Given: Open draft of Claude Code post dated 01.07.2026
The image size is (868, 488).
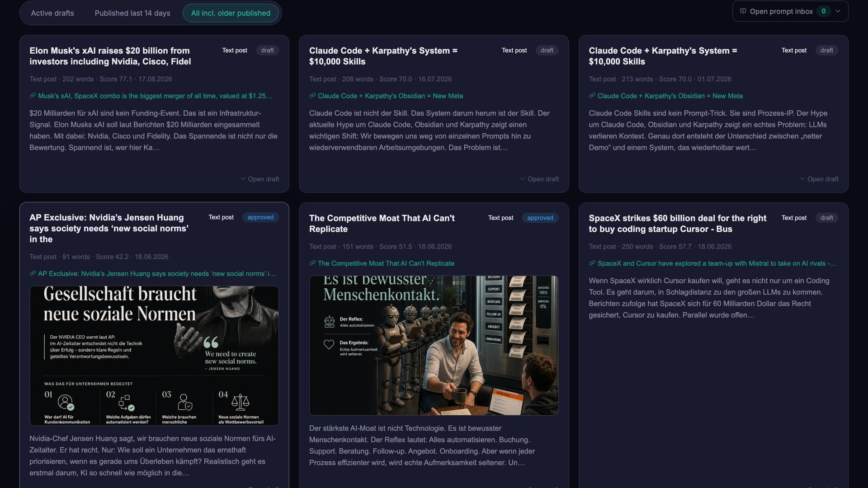Looking at the screenshot, I should click(819, 179).
